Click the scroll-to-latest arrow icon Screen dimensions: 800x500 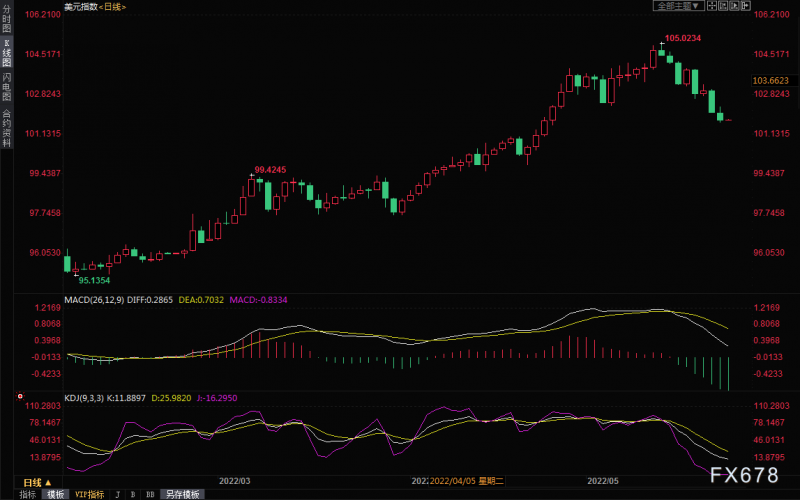point(746,6)
